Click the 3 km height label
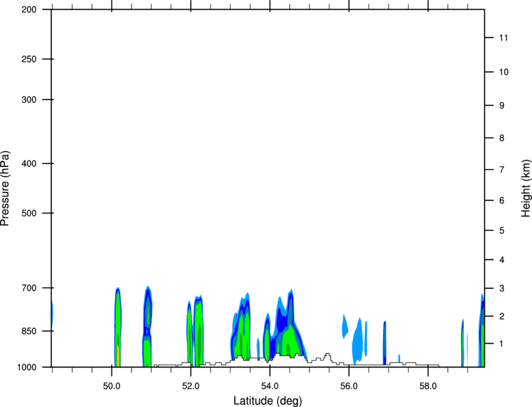Image resolution: width=532 pixels, height=407 pixels. click(x=502, y=288)
